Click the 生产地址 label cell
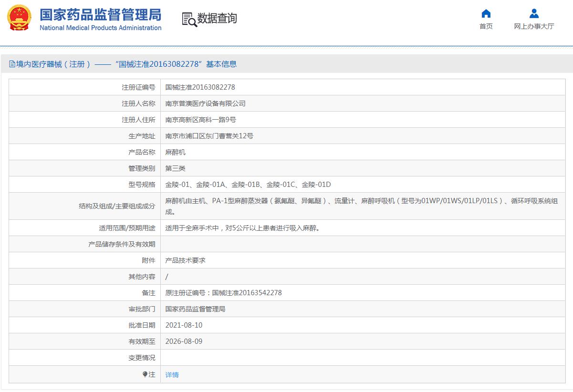Viewport: 573px width, 392px height. [x=85, y=136]
